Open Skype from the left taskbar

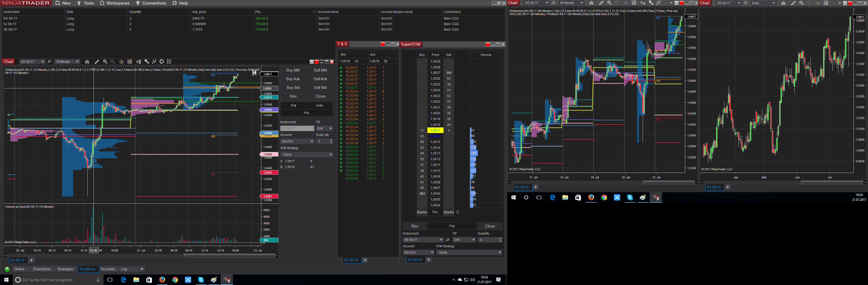(x=201, y=280)
